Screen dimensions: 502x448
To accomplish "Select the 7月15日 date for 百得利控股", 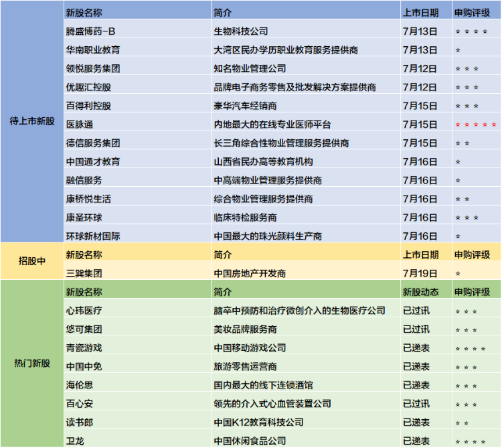I will (420, 106).
